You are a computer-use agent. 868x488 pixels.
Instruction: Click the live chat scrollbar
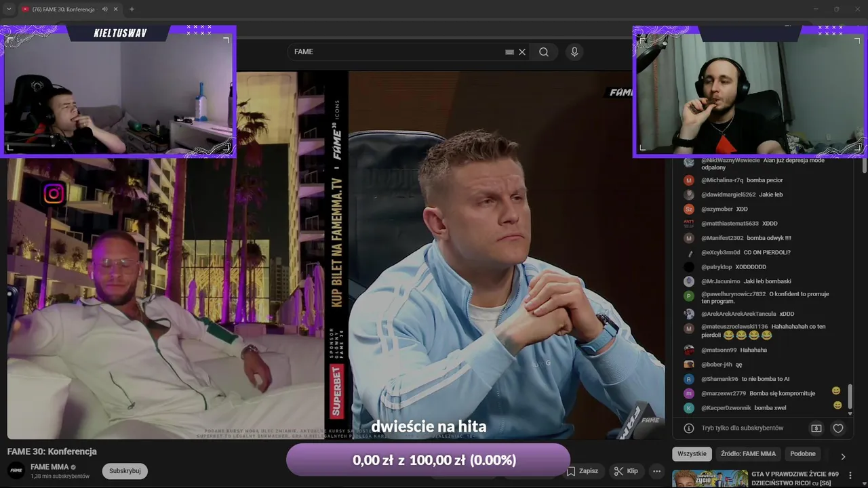849,396
